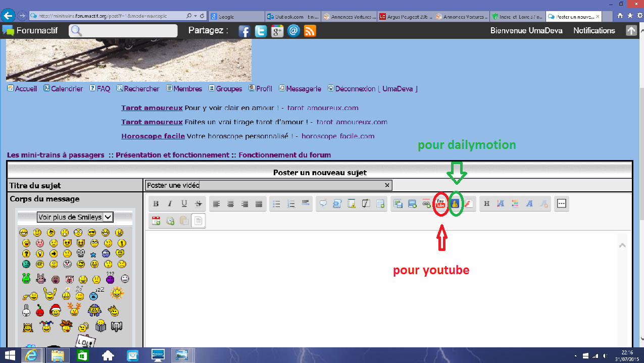The height and width of the screenshot is (363, 644).
Task: Share on Facebook icon
Action: [244, 31]
